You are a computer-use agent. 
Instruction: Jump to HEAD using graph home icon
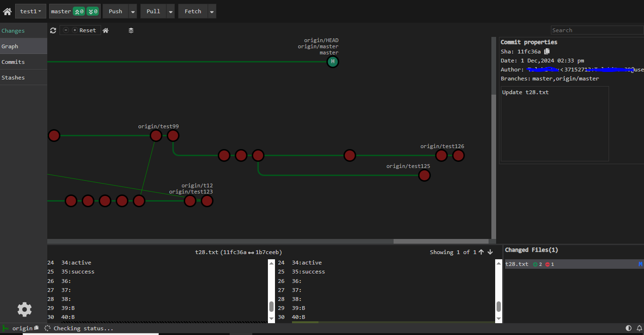(105, 30)
